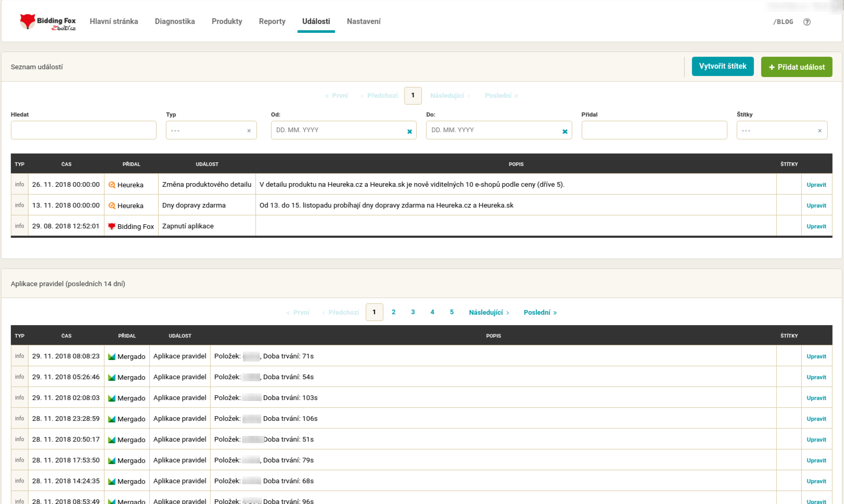Click Mergado icon in 29. 11. 08:08:23 row
Viewport: 844px width, 504px height.
[x=111, y=357]
